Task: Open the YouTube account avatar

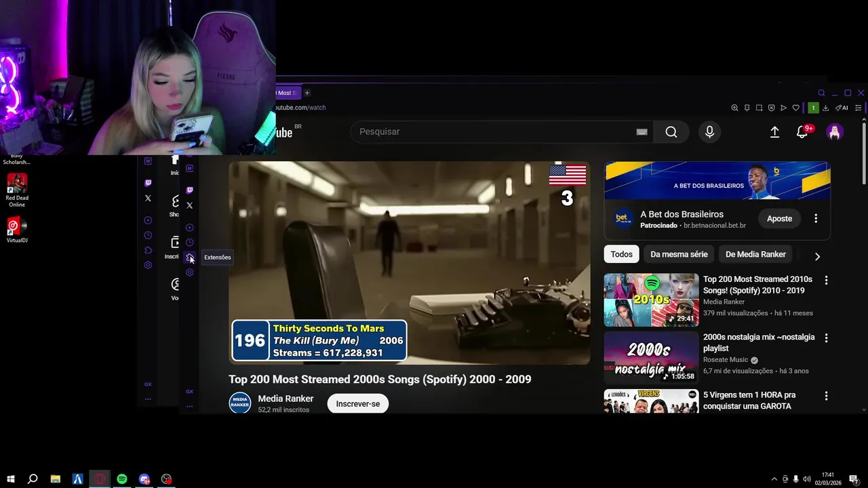Action: point(835,132)
